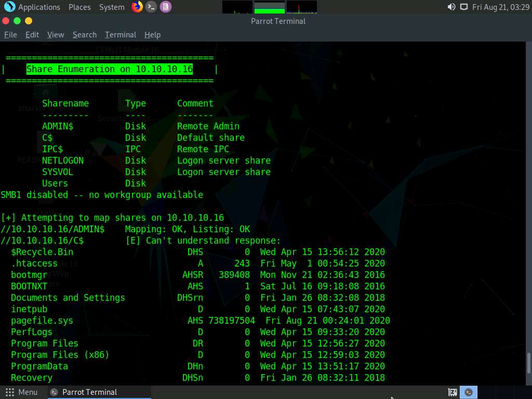This screenshot has width=532, height=399.
Task: Click the Share Enumeration on 10.10.10.16 heading
Action: click(x=110, y=69)
